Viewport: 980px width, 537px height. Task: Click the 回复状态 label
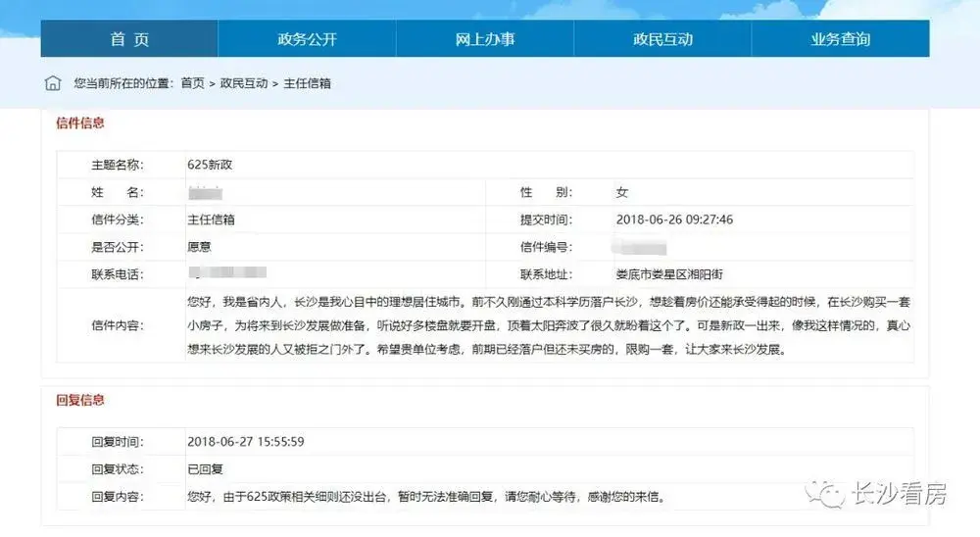[118, 469]
